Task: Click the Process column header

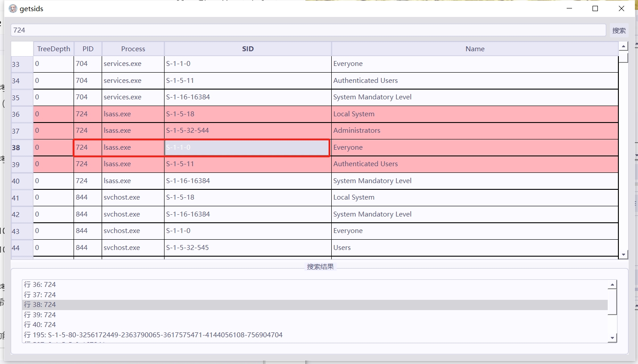Action: 133,49
